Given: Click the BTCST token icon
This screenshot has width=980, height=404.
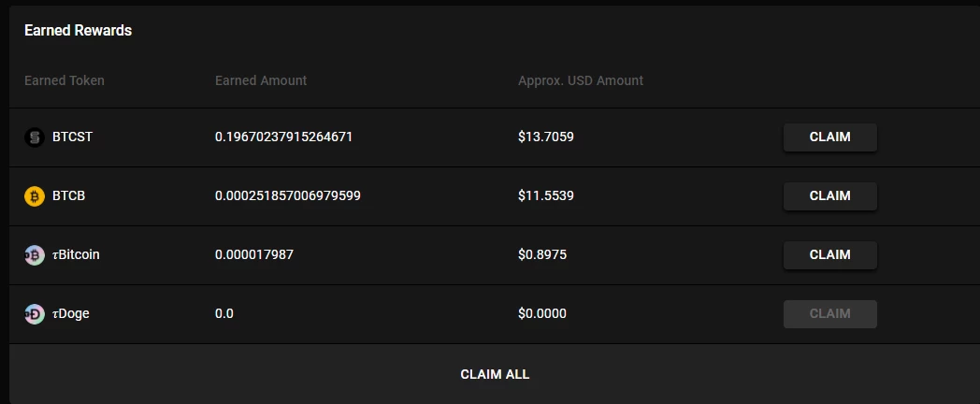Looking at the screenshot, I should (35, 137).
